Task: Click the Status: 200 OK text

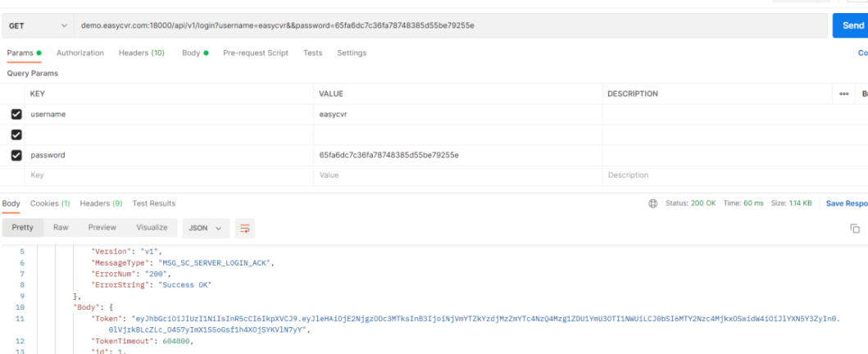Action: point(690,203)
